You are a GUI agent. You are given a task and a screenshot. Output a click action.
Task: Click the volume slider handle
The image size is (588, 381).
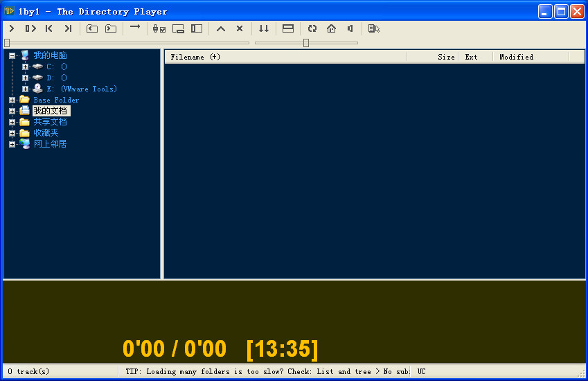pyautogui.click(x=306, y=43)
